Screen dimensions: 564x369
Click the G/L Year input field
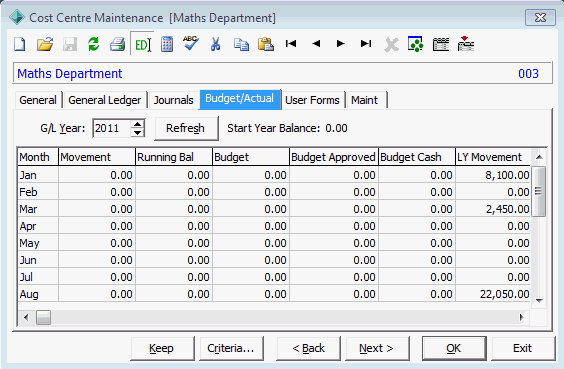click(x=112, y=128)
